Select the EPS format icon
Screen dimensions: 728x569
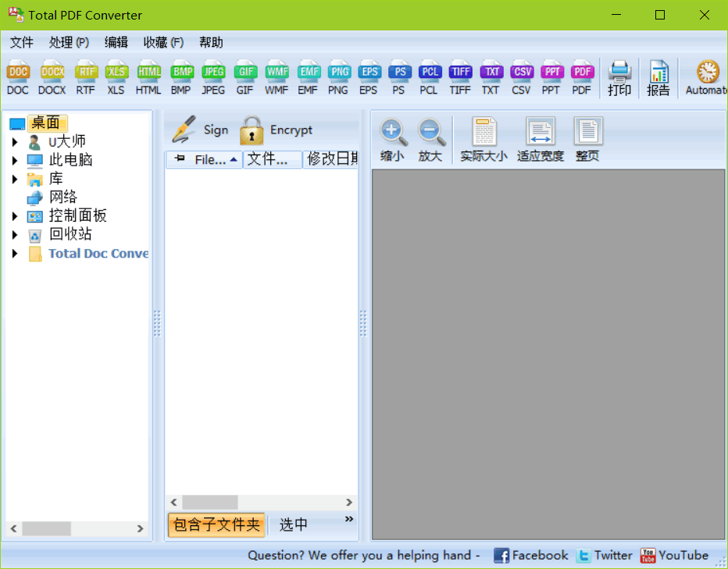coord(369,77)
